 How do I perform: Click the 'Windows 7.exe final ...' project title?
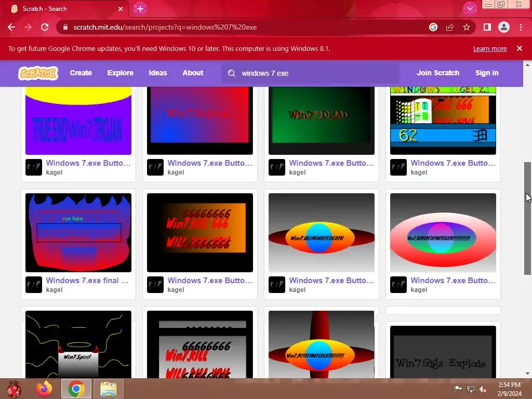87,281
